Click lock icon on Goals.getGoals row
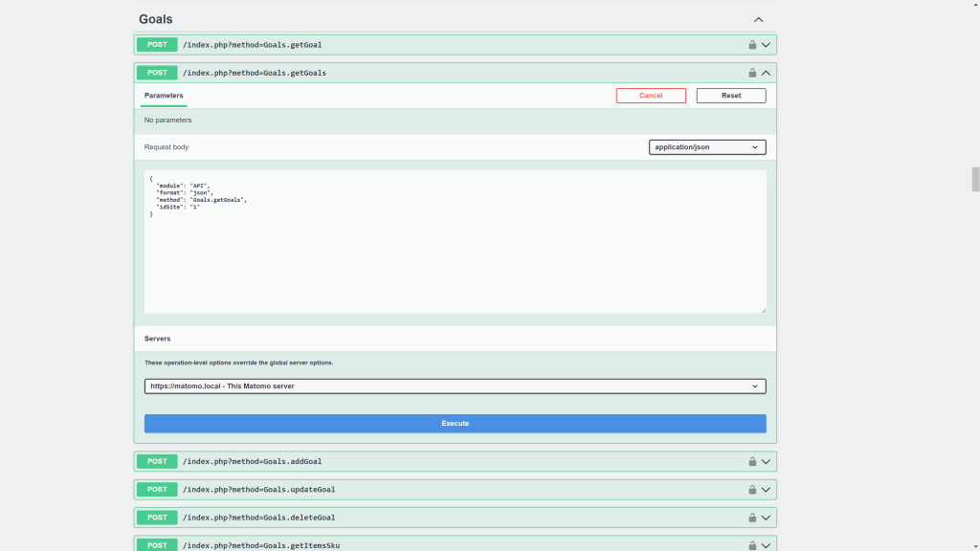The width and height of the screenshot is (980, 551). [752, 73]
